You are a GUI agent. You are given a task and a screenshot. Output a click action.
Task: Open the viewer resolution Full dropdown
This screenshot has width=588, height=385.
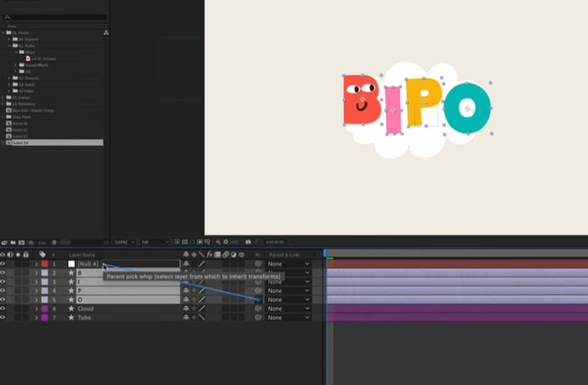coord(155,242)
